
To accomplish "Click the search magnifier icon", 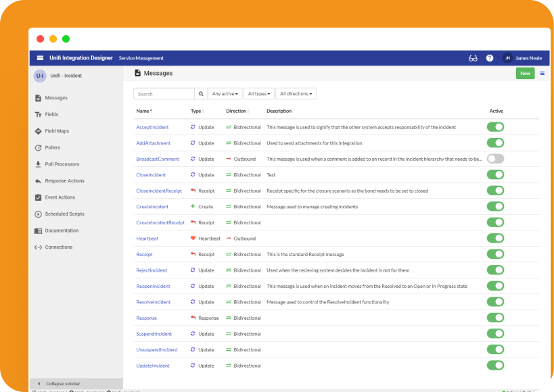I will click(x=201, y=94).
